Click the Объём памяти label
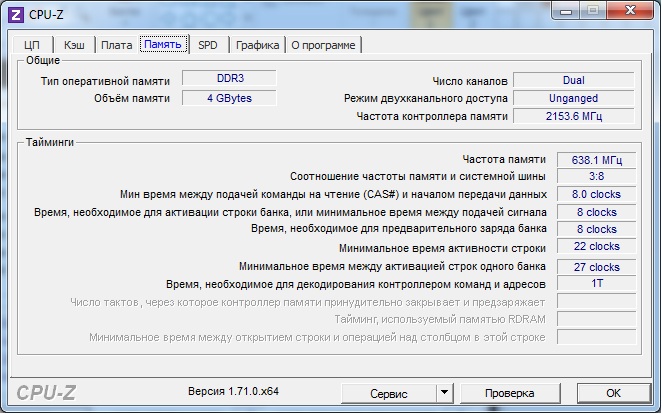The width and height of the screenshot is (662, 414). 132,98
